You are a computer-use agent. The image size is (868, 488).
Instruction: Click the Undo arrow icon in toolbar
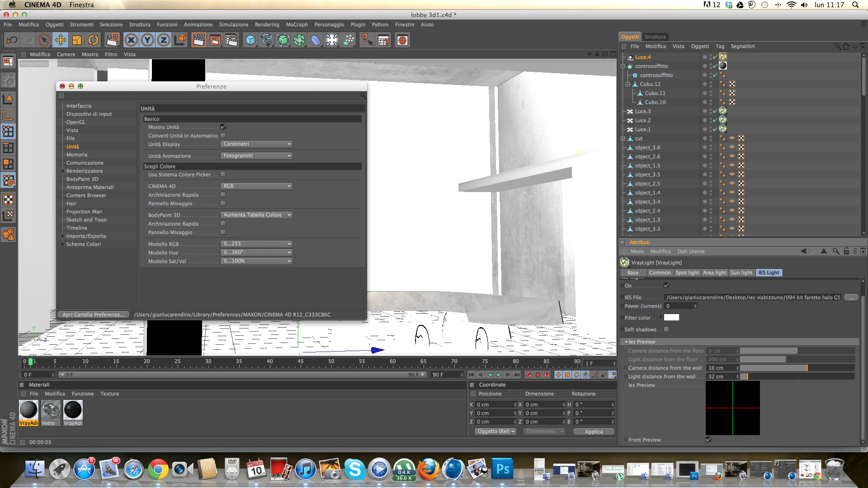coord(12,40)
